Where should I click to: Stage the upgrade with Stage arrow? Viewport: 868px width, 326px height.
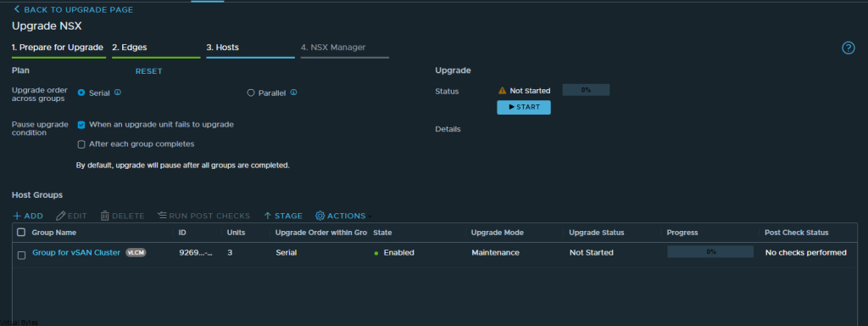tap(283, 216)
